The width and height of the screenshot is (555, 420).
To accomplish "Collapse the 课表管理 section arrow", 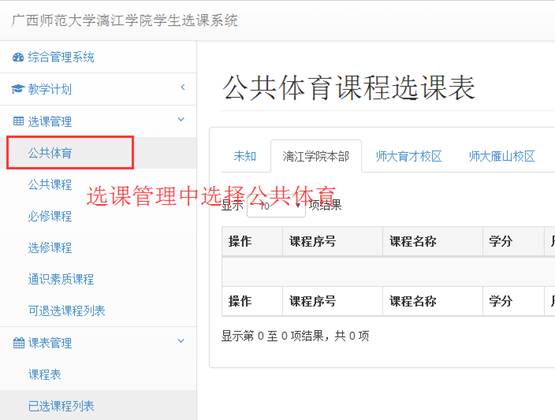I will (181, 341).
